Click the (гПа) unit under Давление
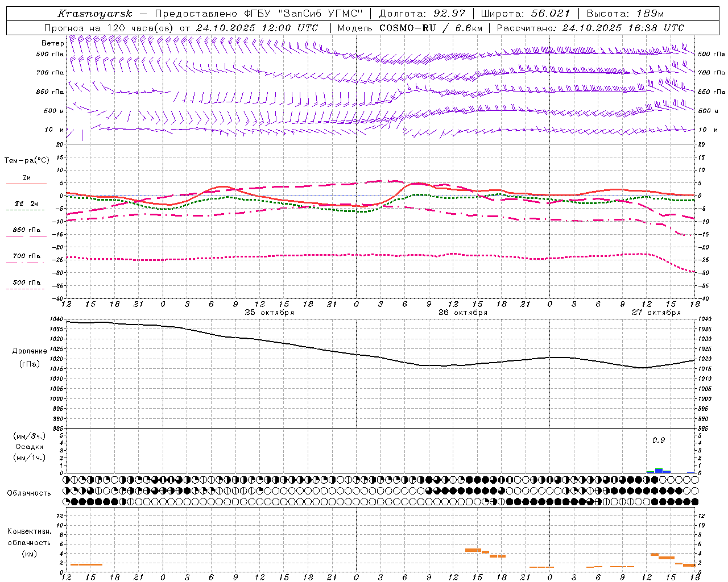Image resolution: width=728 pixels, height=582 pixels. coord(30,364)
